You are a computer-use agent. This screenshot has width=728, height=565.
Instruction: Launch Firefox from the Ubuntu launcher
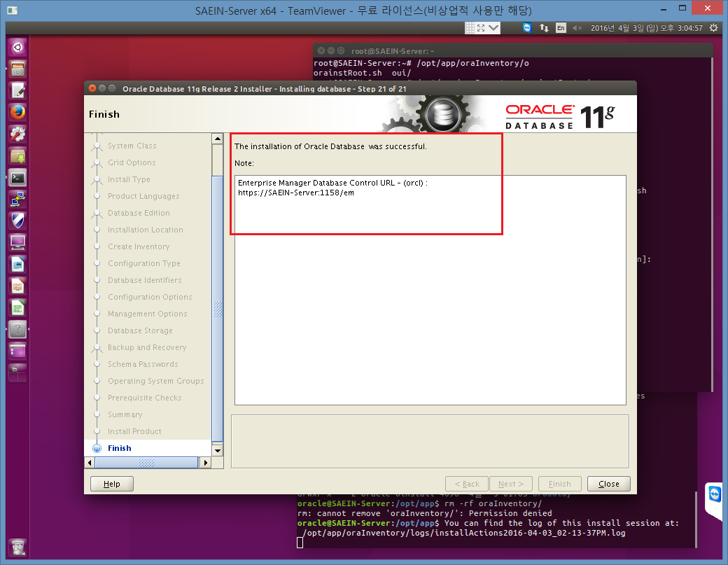click(x=17, y=112)
